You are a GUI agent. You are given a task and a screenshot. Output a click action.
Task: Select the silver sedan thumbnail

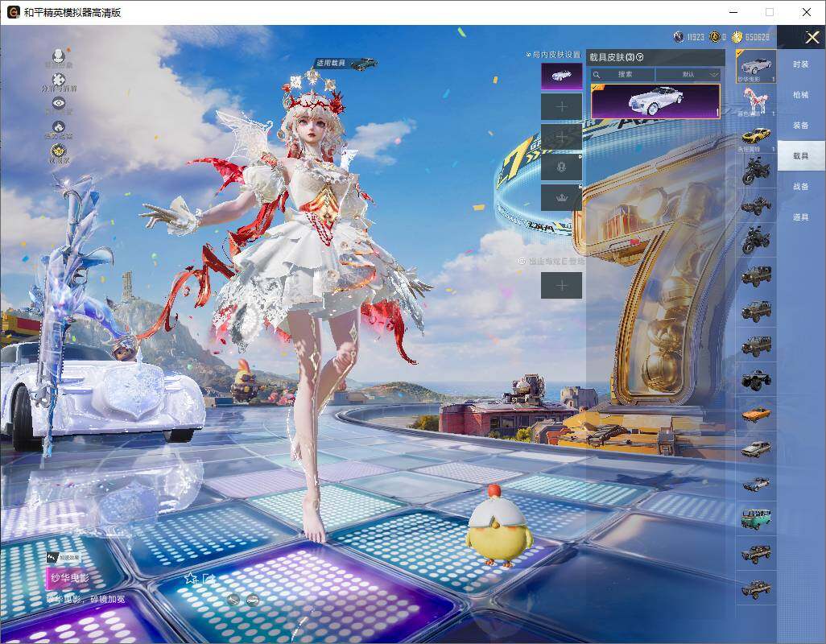pyautogui.click(x=756, y=448)
